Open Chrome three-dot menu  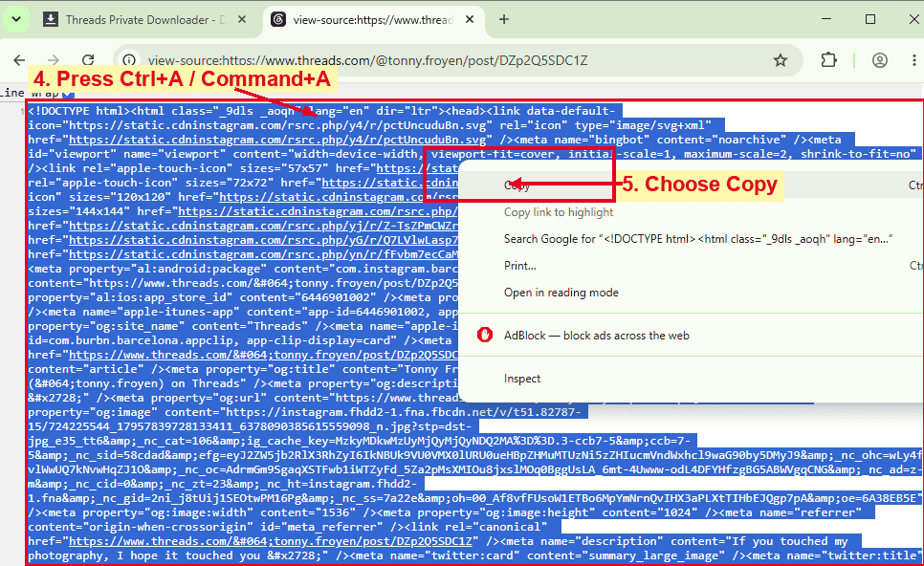[x=914, y=60]
